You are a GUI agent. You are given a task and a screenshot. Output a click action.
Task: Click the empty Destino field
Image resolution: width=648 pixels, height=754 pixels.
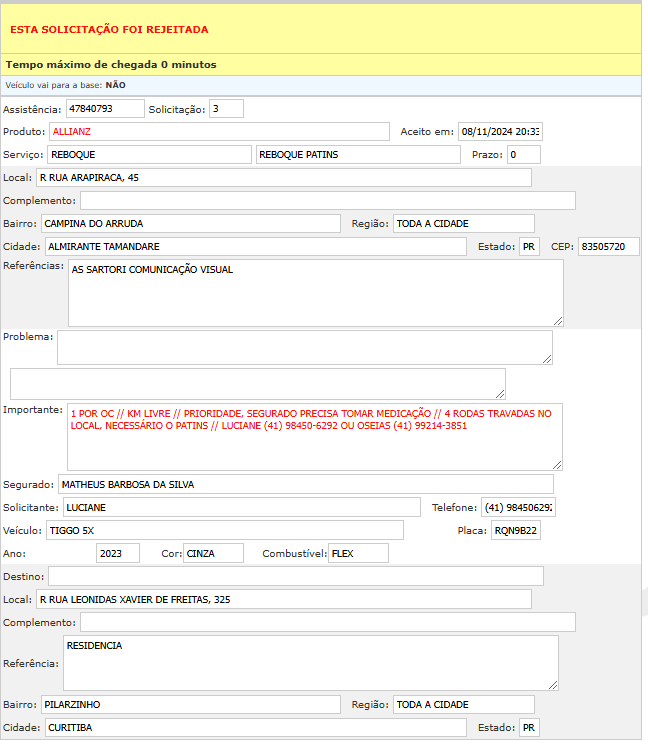point(296,575)
